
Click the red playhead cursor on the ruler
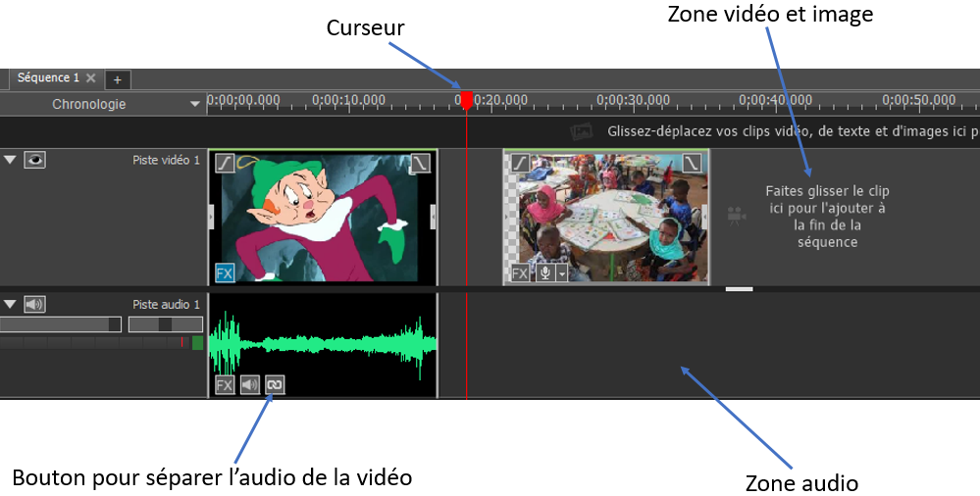coord(466,100)
